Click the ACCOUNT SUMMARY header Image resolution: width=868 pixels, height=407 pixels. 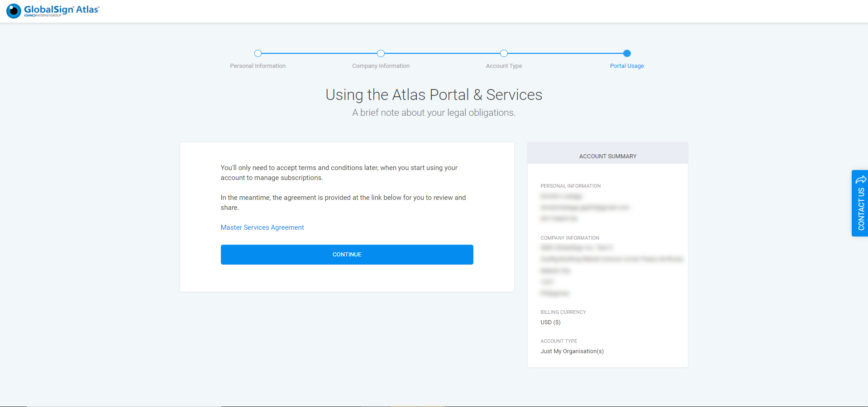coord(607,156)
